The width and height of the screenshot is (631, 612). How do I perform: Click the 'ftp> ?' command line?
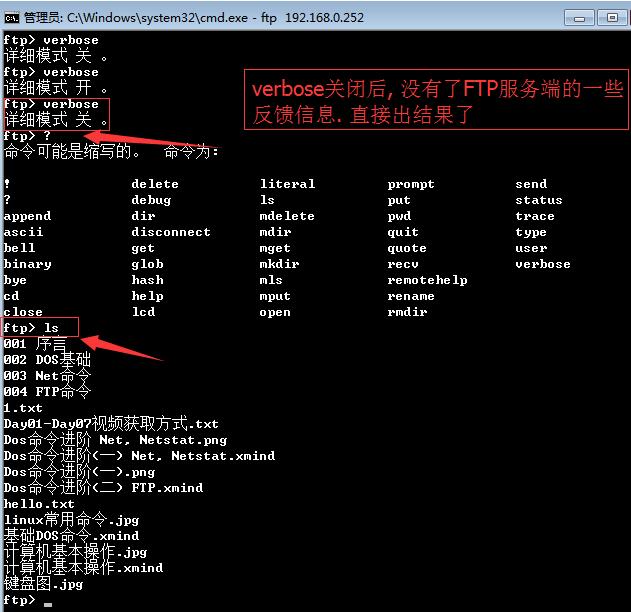point(27,136)
